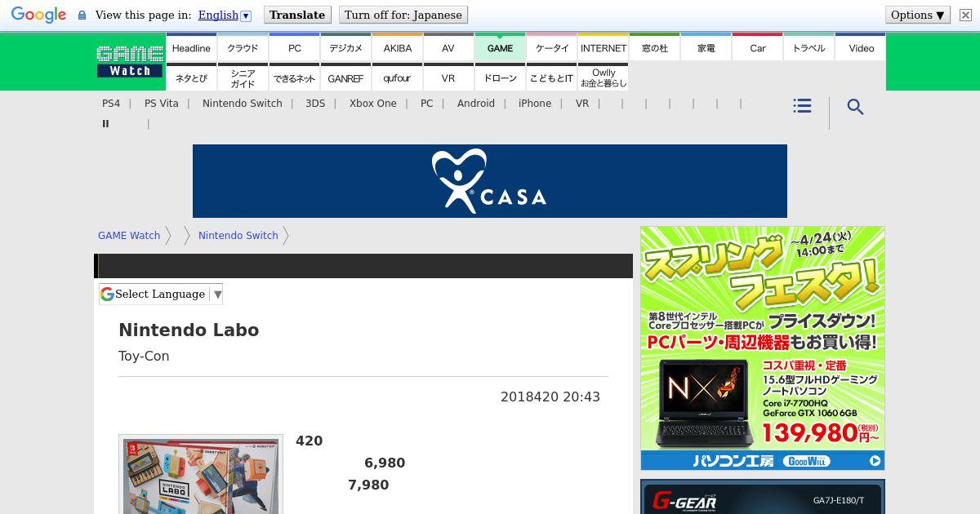Open the list menu icon
The height and width of the screenshot is (514, 980).
(802, 106)
